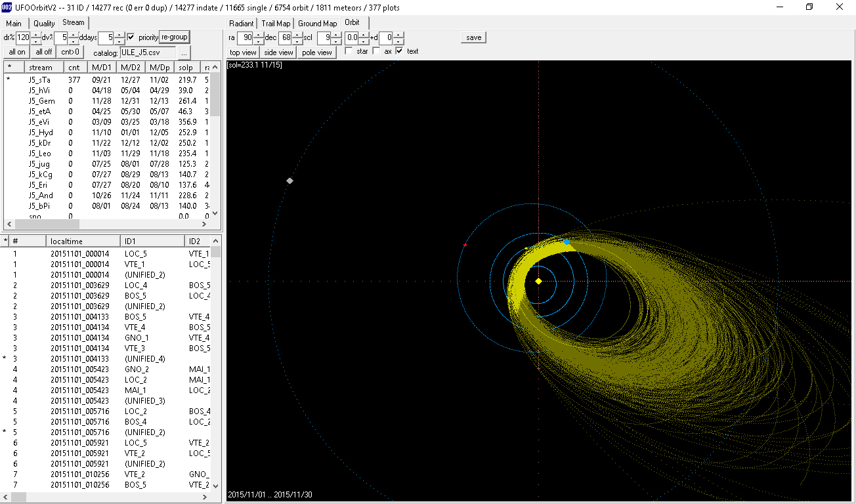
Task: Click the UFOOrbitV2 app icon in title bar
Action: click(7, 7)
